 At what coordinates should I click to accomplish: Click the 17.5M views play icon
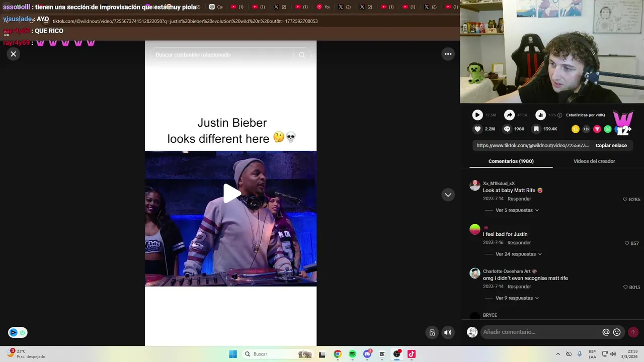(477, 115)
